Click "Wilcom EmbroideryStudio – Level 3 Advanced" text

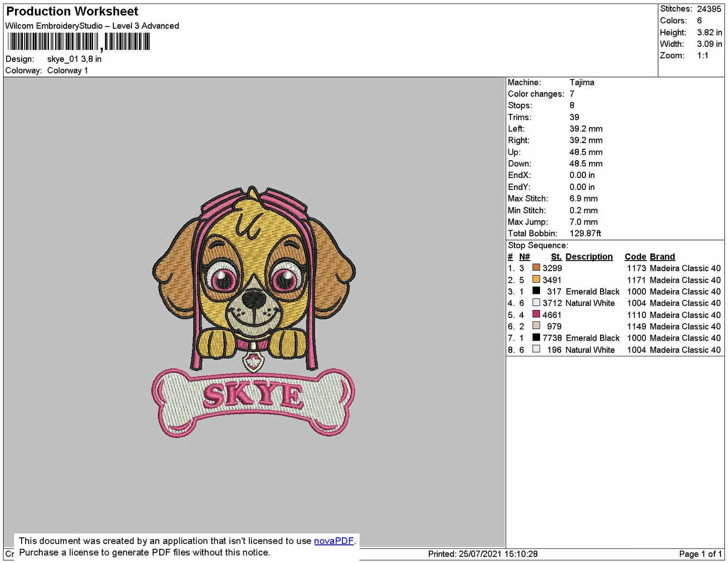(92, 26)
